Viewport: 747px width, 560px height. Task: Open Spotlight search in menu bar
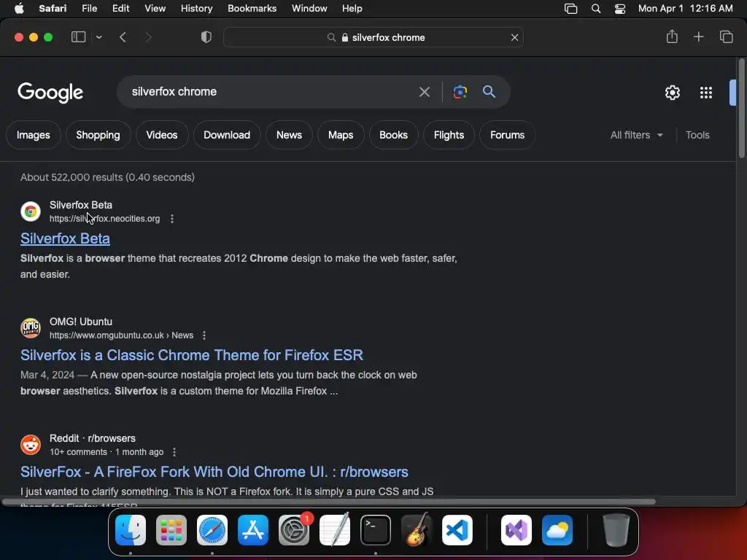595,9
